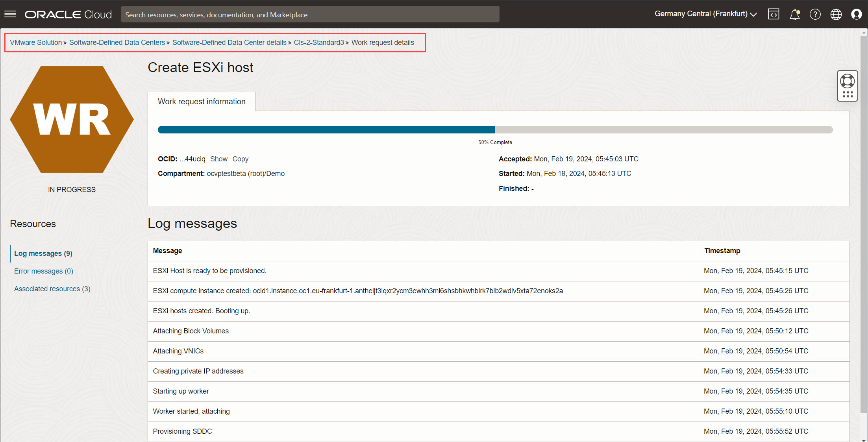Click the life buoy support icon
868x442 pixels.
pyautogui.click(x=848, y=81)
